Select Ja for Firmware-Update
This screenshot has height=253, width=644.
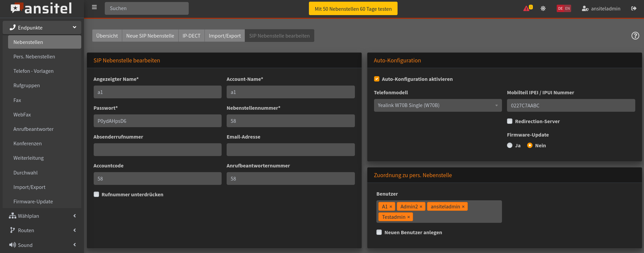pos(510,146)
